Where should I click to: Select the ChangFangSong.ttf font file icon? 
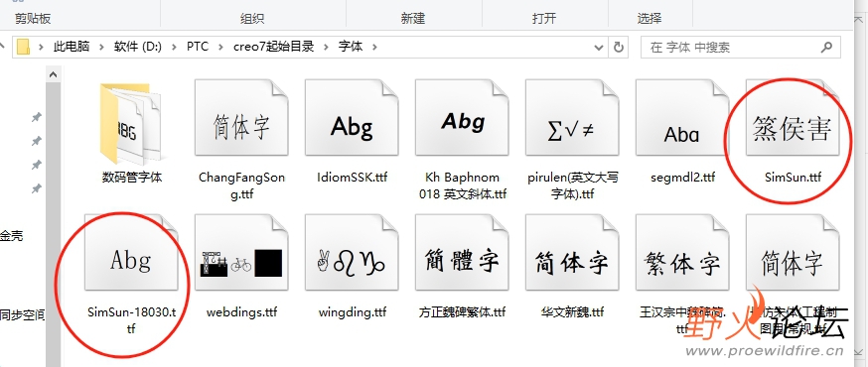click(x=241, y=117)
